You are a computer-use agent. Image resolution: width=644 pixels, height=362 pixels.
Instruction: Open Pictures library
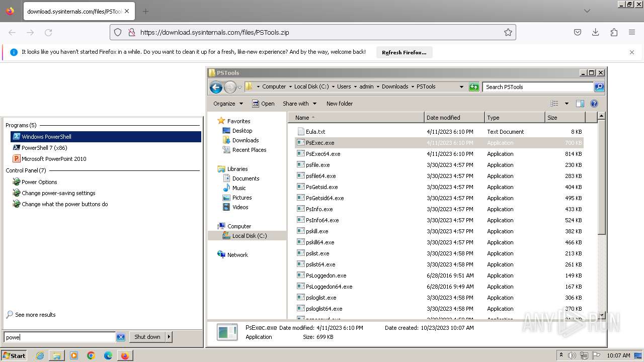point(242,198)
